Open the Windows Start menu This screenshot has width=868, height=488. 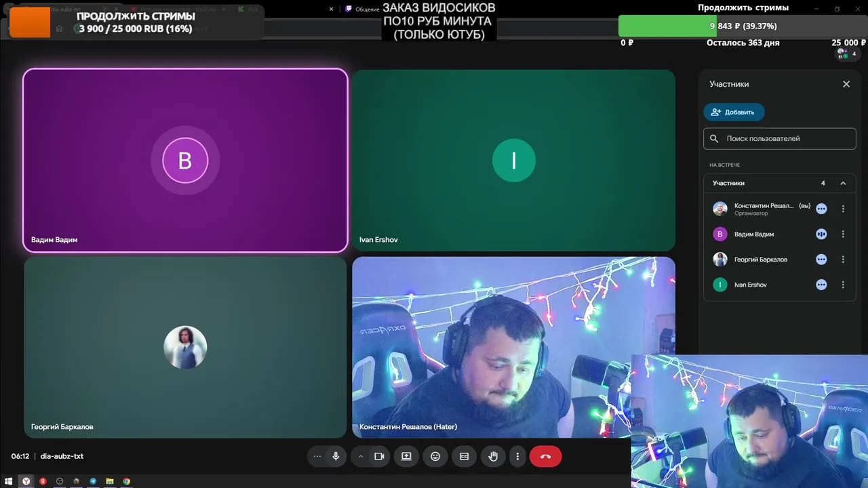coord(9,481)
